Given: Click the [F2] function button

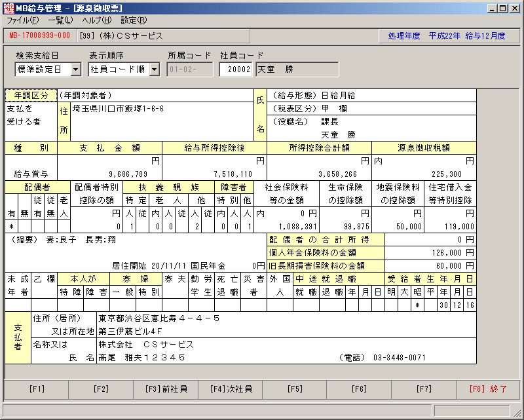Looking at the screenshot, I should point(101,389).
